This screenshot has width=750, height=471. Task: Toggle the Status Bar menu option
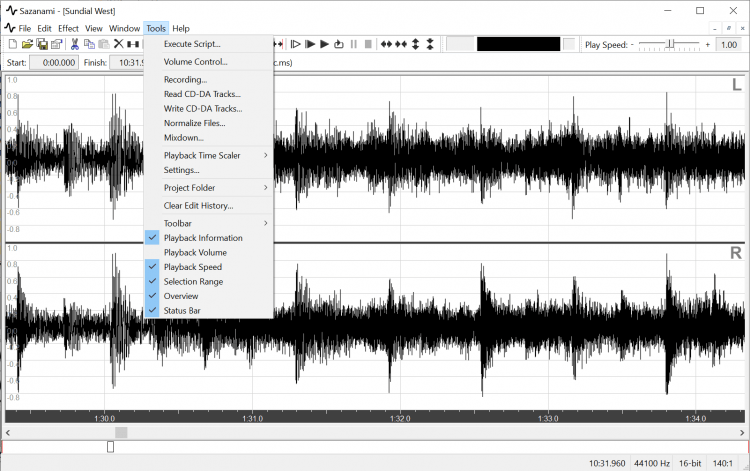(183, 311)
